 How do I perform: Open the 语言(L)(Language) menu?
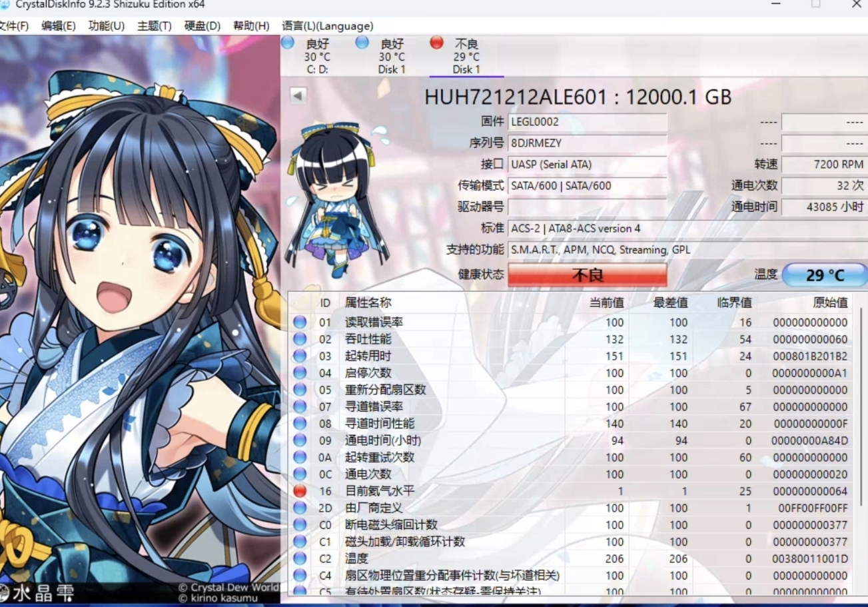pos(327,26)
